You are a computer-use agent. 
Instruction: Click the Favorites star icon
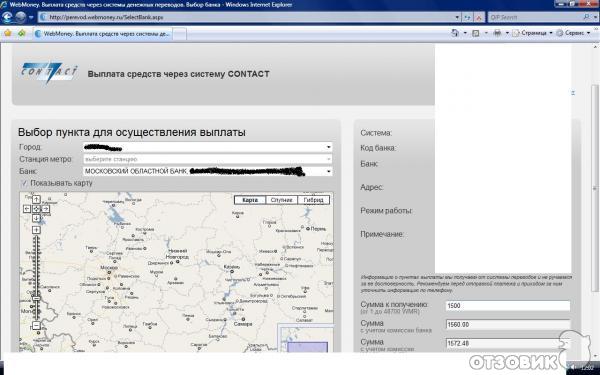(x=8, y=33)
